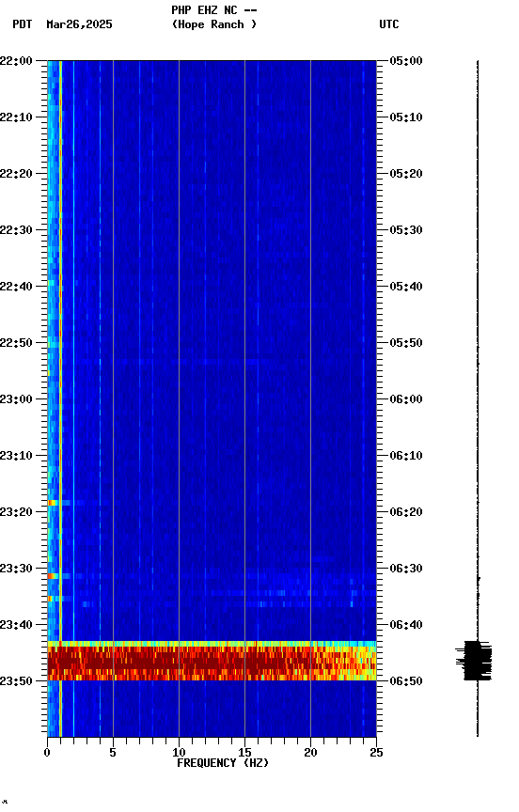Click the '05:20' UTC time label
The image size is (519, 812).
406,174
